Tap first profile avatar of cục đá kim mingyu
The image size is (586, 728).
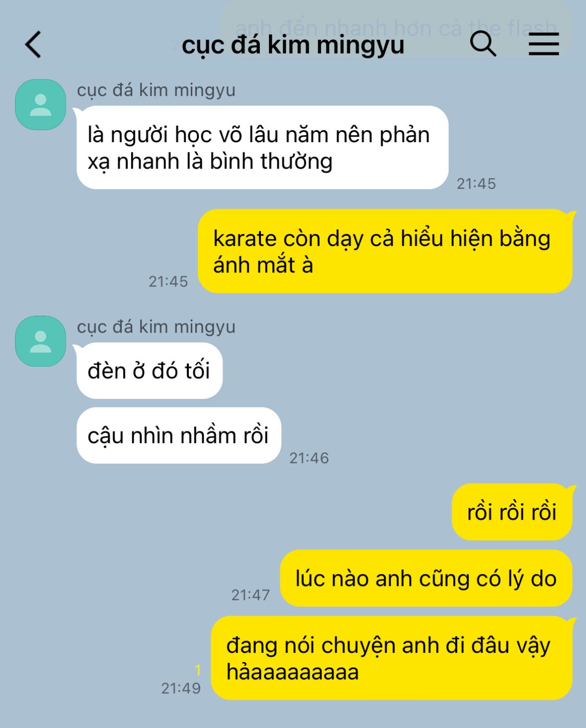(41, 104)
